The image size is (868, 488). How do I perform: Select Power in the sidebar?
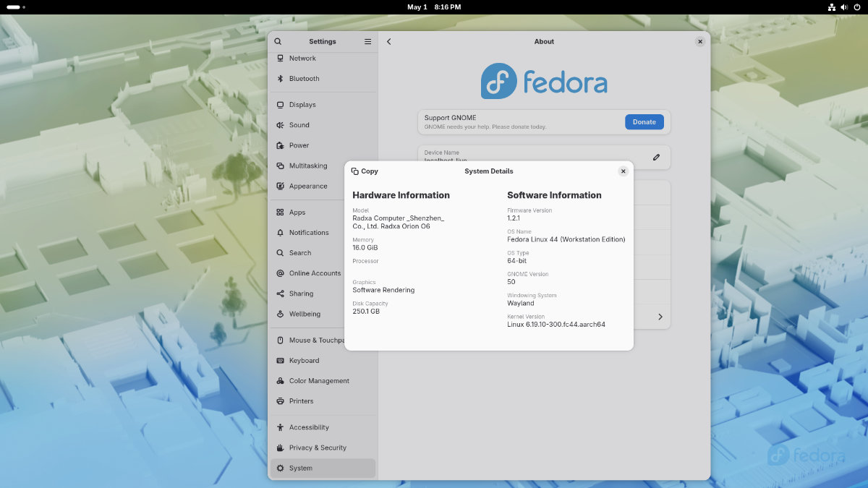click(x=323, y=145)
